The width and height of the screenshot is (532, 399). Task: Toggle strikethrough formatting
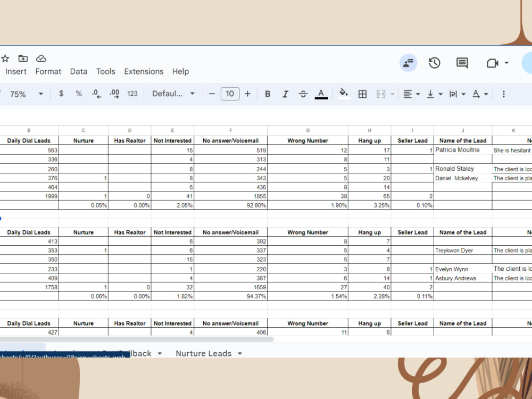(303, 94)
